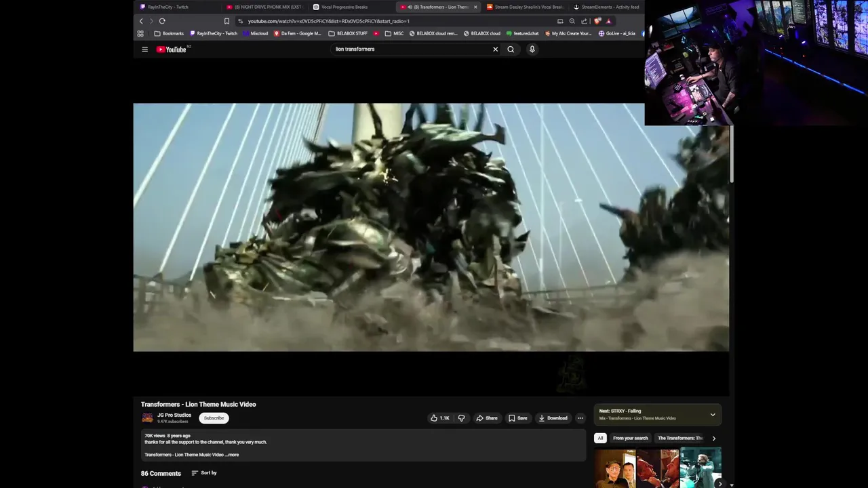The image size is (868, 488).
Task: Open the teal recommended video thumbnail
Action: (701, 468)
